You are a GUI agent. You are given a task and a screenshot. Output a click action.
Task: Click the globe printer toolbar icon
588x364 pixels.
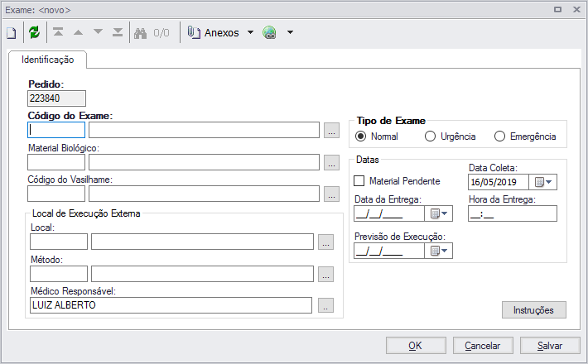pos(269,33)
